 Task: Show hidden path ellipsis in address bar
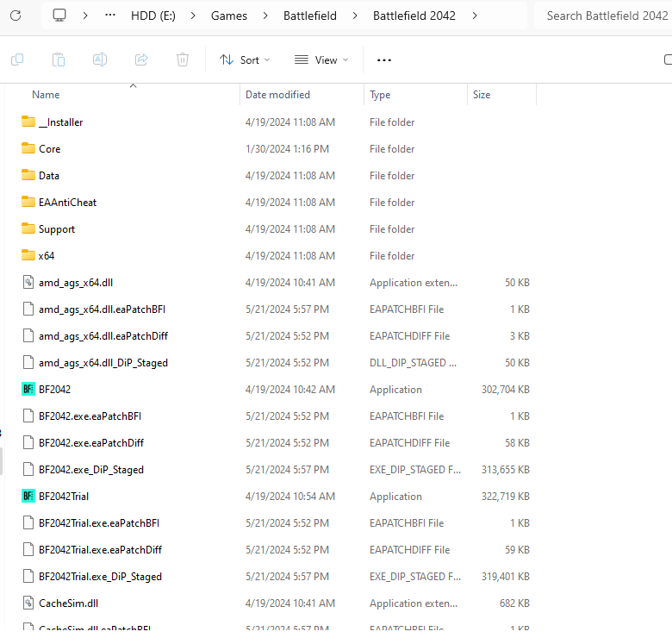coord(110,16)
